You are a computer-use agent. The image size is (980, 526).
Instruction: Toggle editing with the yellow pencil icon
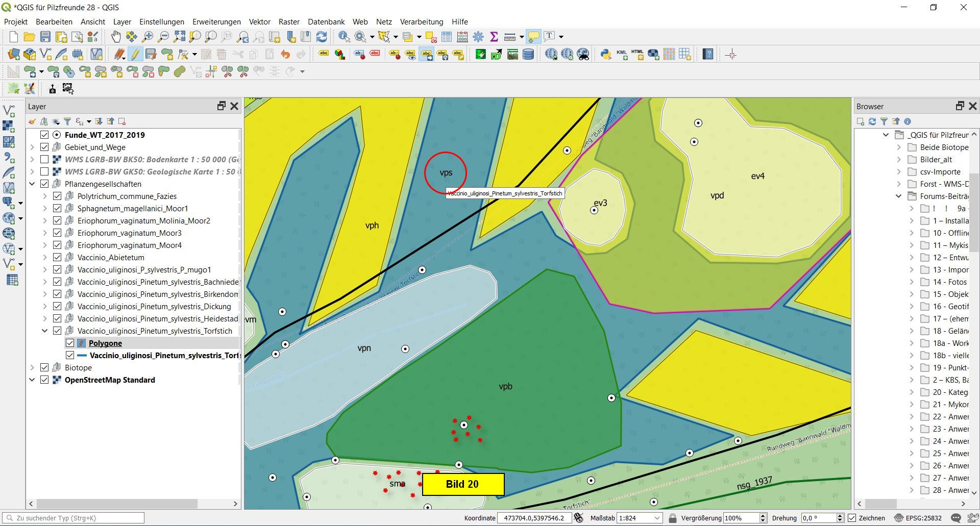point(135,55)
